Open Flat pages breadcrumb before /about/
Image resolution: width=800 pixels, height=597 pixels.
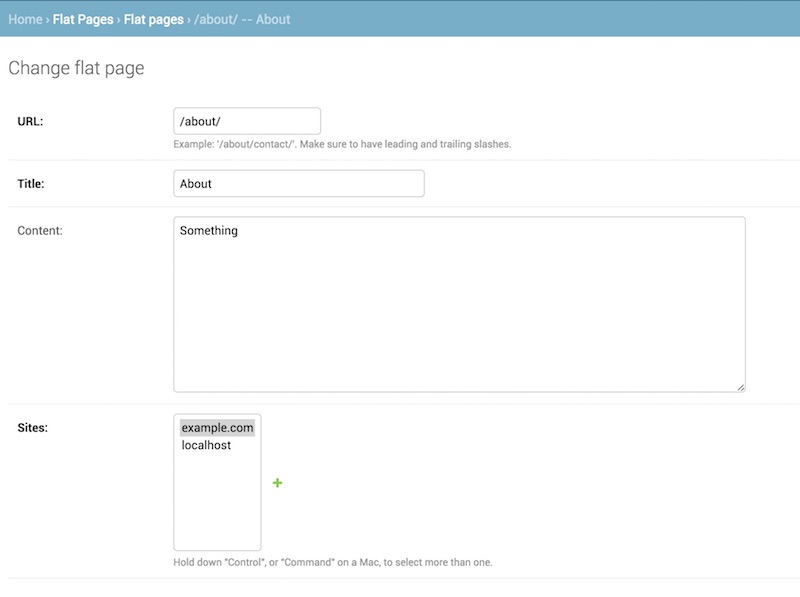[x=154, y=19]
